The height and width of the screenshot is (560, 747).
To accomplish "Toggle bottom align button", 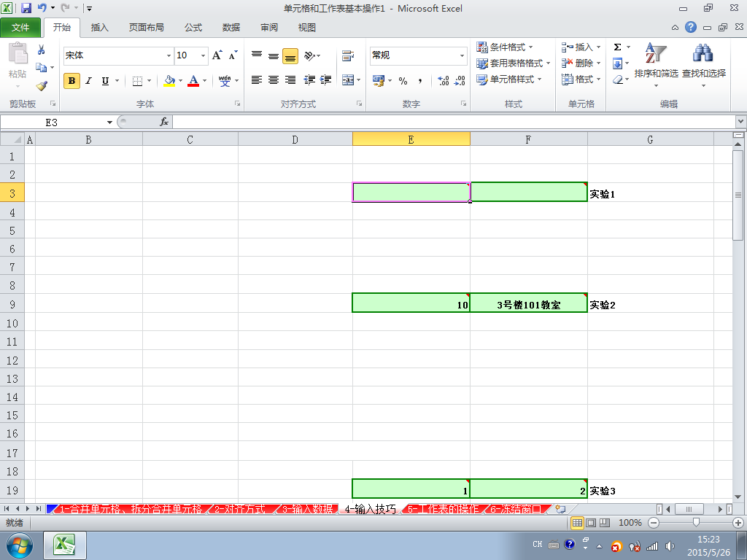I will (290, 55).
